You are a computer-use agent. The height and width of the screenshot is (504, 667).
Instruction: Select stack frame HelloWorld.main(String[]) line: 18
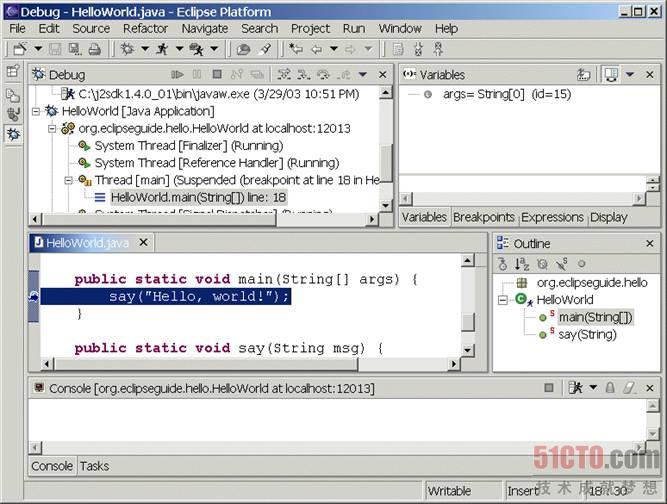[x=199, y=198]
